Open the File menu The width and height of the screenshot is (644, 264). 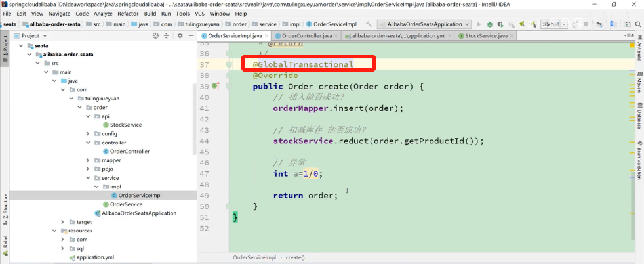tap(7, 14)
